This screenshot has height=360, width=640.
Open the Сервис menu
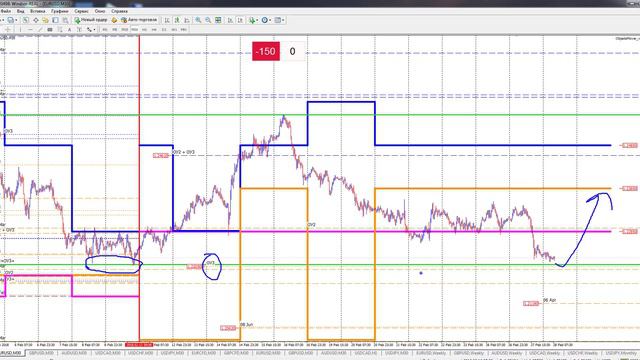pyautogui.click(x=82, y=11)
